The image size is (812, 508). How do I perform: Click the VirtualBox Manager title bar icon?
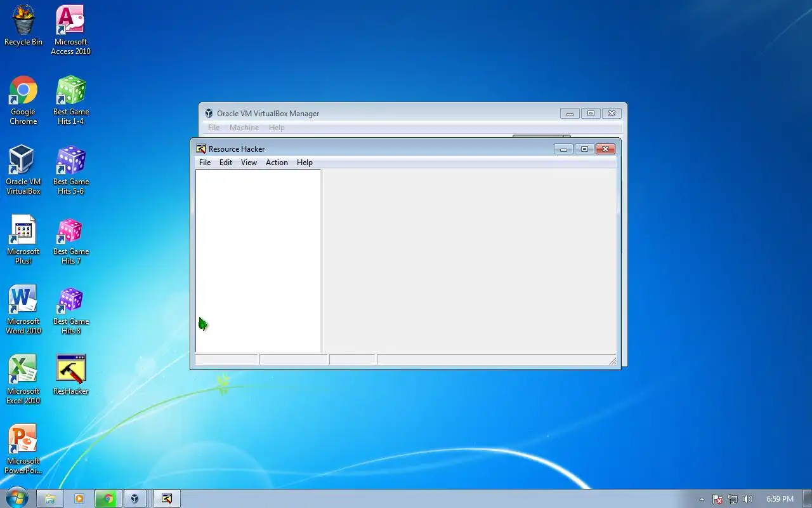coord(209,114)
